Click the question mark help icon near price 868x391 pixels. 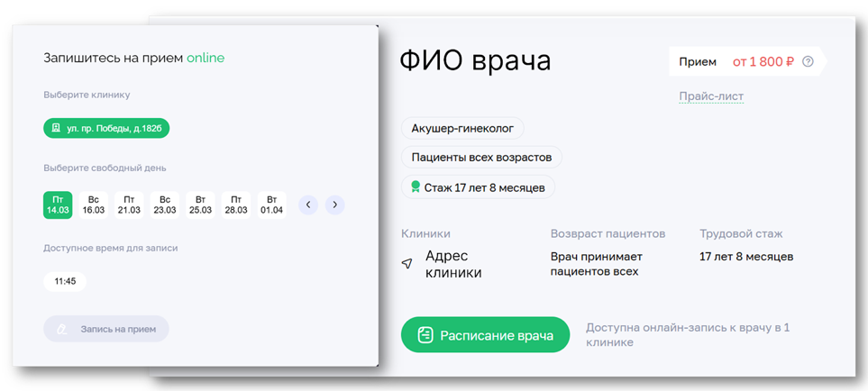pyautogui.click(x=808, y=62)
